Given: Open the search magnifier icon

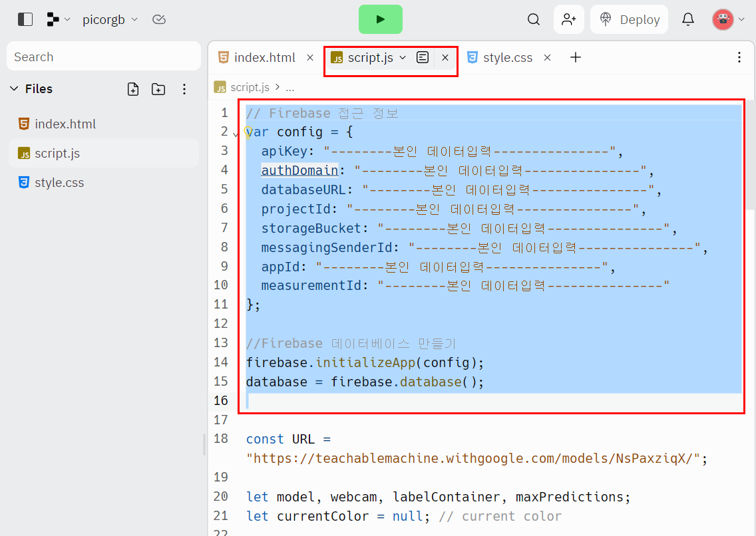Looking at the screenshot, I should click(533, 19).
